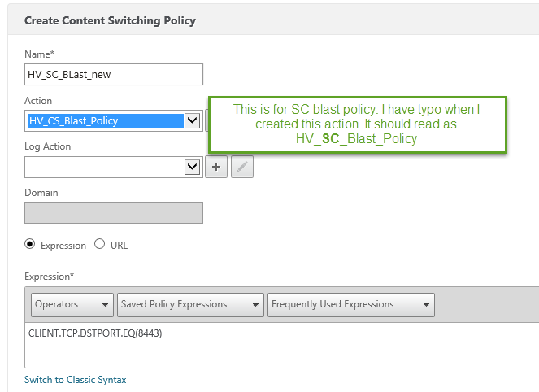Viewport: 539px width, 392px height.
Task: Open the Frequently Used Expressions dropdown
Action: pos(350,304)
